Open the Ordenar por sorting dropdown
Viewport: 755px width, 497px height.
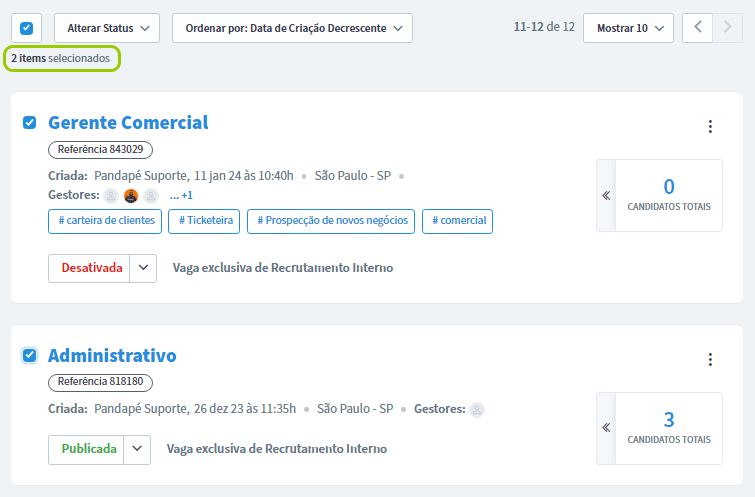point(292,28)
